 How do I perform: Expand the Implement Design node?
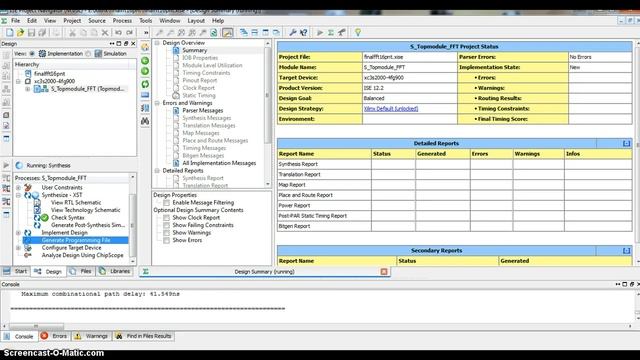tap(18, 233)
